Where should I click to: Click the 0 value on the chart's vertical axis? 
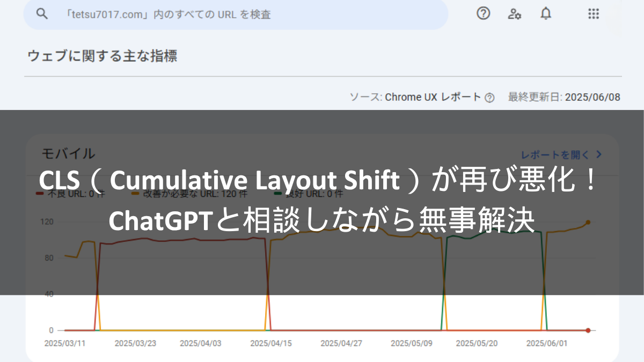(51, 330)
